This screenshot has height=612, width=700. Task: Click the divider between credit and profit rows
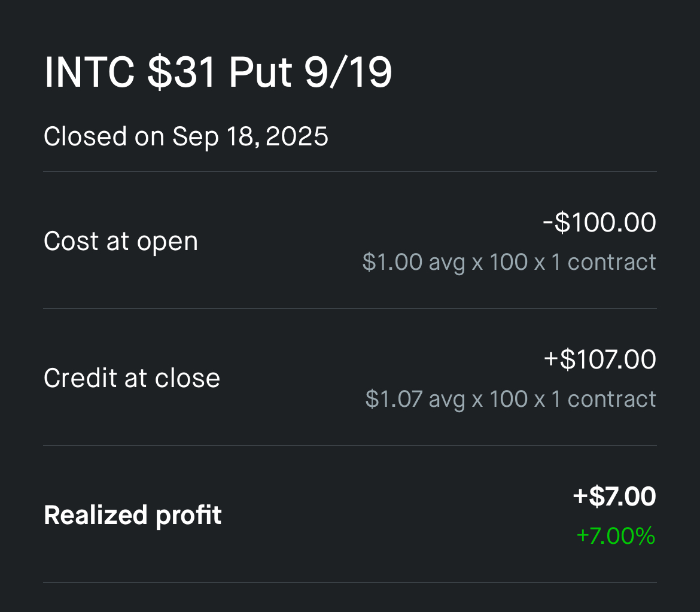[349, 446]
